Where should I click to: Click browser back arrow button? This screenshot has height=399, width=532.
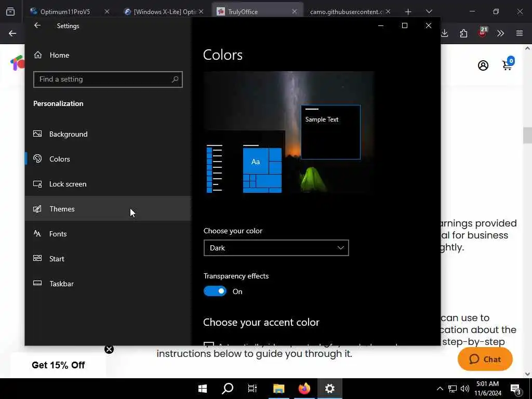(12, 33)
